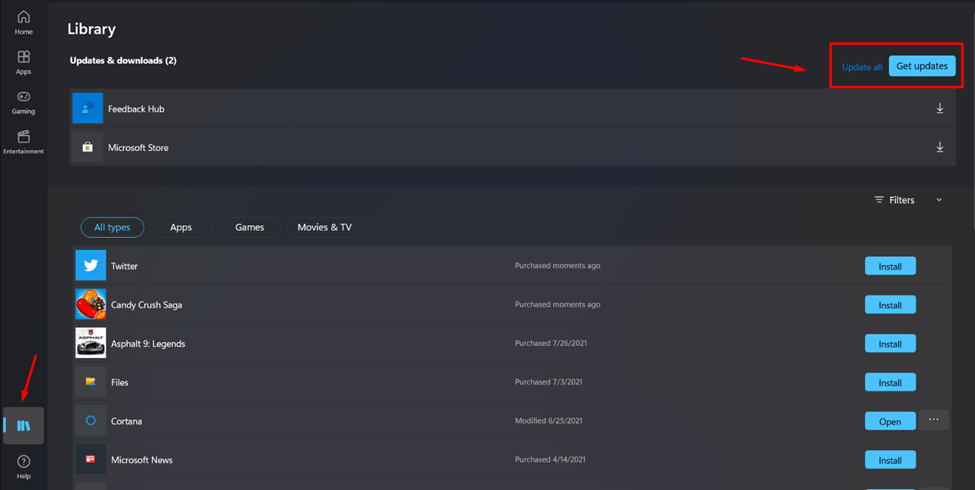
Task: Expand the Filters dropdown chevron
Action: (x=939, y=200)
